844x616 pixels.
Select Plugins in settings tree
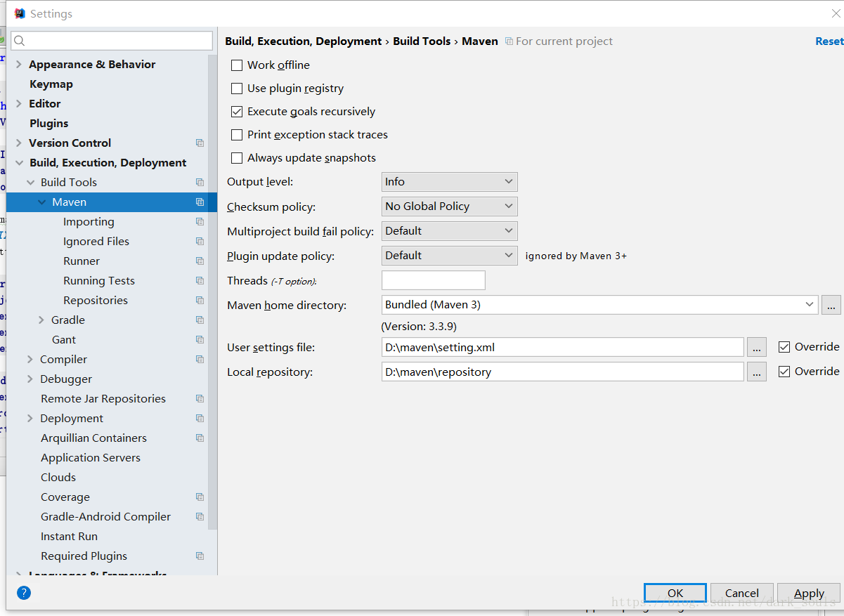[49, 123]
